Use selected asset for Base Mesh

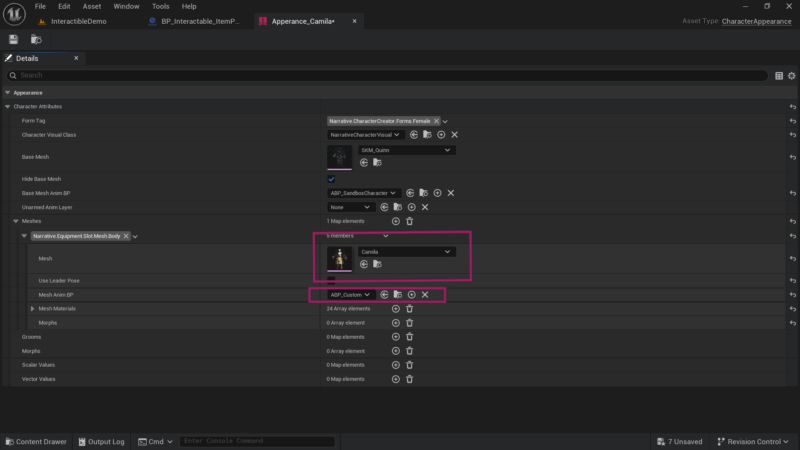click(x=364, y=162)
